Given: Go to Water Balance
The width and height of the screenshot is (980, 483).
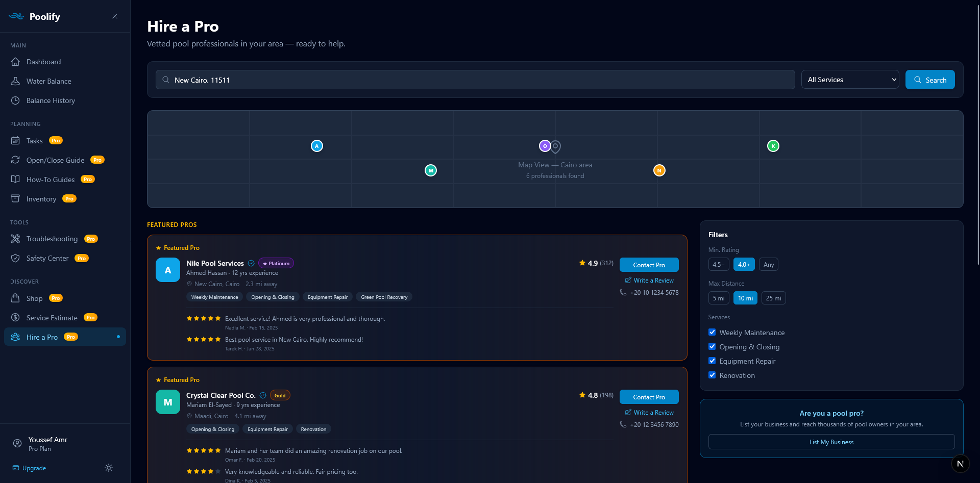Looking at the screenshot, I should pos(65,81).
